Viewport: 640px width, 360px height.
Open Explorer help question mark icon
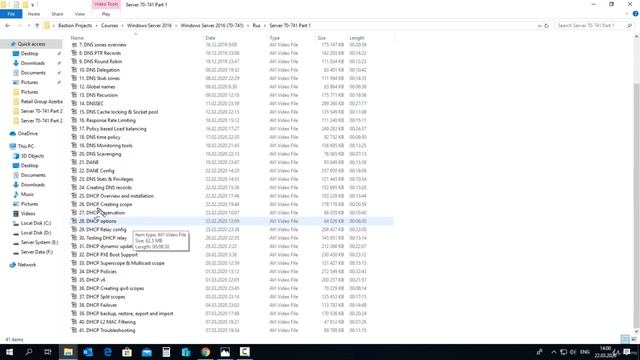pos(636,14)
